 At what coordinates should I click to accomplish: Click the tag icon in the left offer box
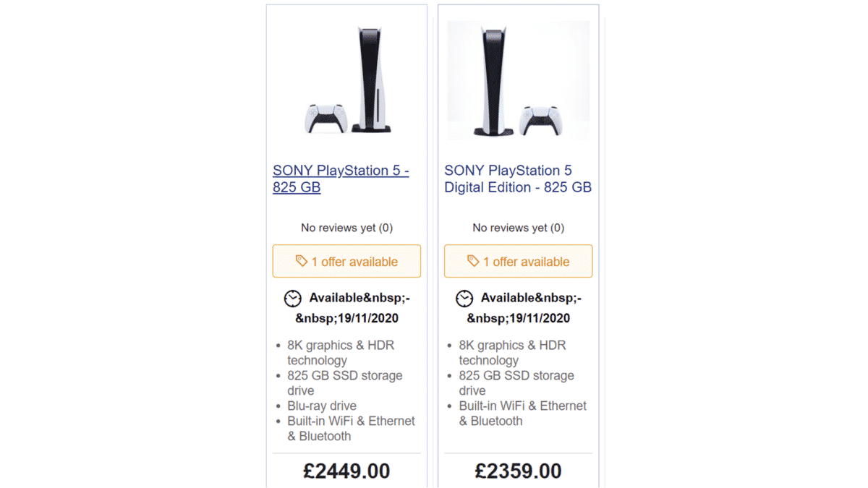click(302, 261)
